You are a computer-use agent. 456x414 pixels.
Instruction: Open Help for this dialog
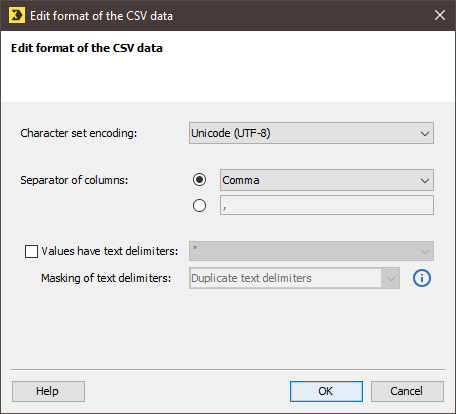point(48,391)
